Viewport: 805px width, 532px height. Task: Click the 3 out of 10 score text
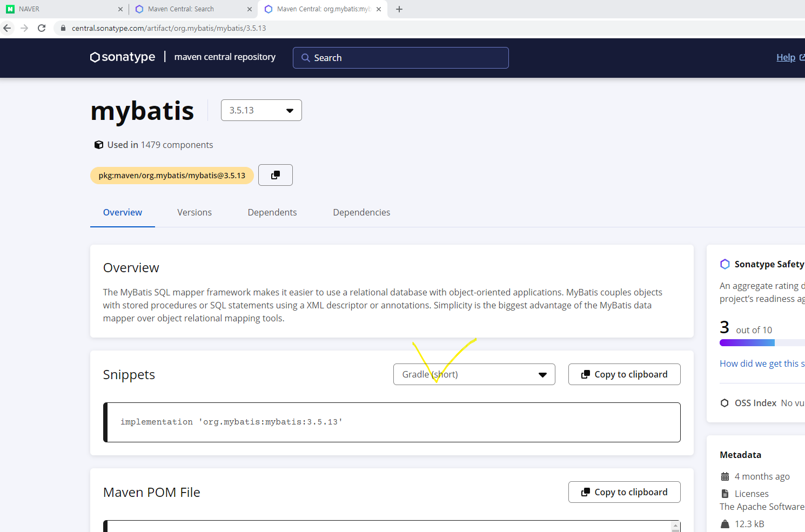746,327
